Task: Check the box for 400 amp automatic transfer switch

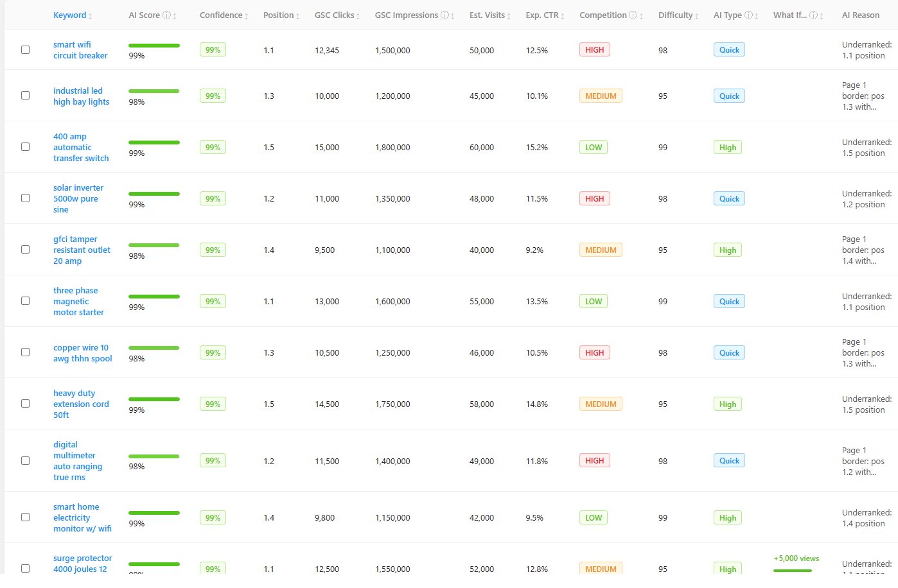Action: click(x=26, y=147)
